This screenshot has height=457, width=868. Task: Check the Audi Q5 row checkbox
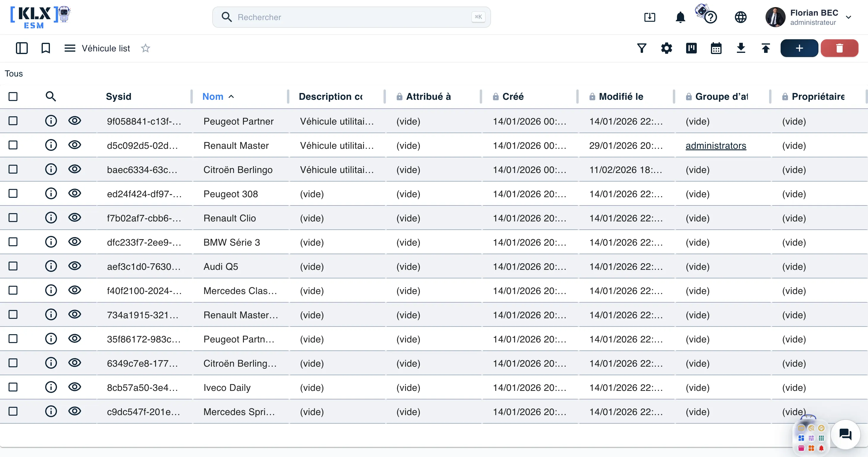[13, 266]
